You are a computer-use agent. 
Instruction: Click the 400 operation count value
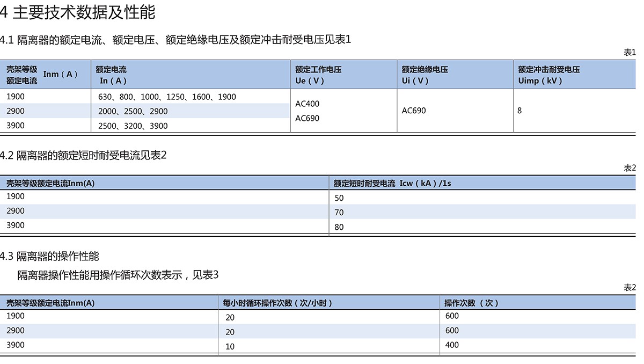[x=452, y=345]
